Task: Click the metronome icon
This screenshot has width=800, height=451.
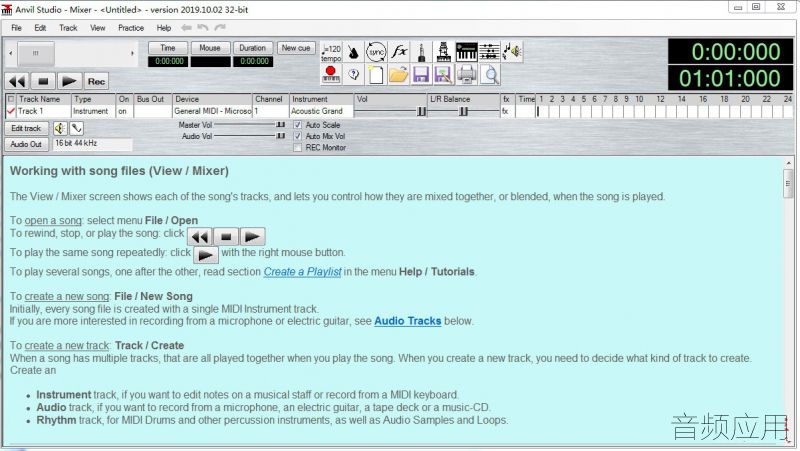Action: (x=354, y=52)
